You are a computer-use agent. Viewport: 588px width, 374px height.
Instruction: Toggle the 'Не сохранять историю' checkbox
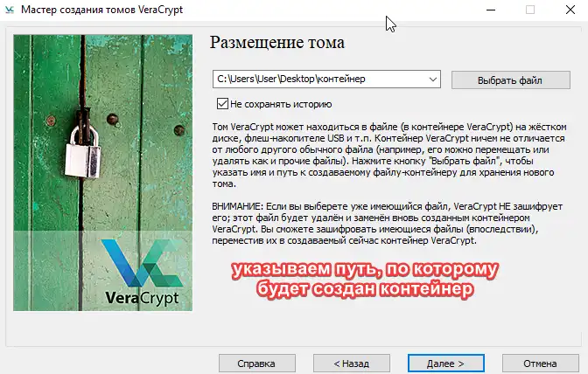click(222, 104)
